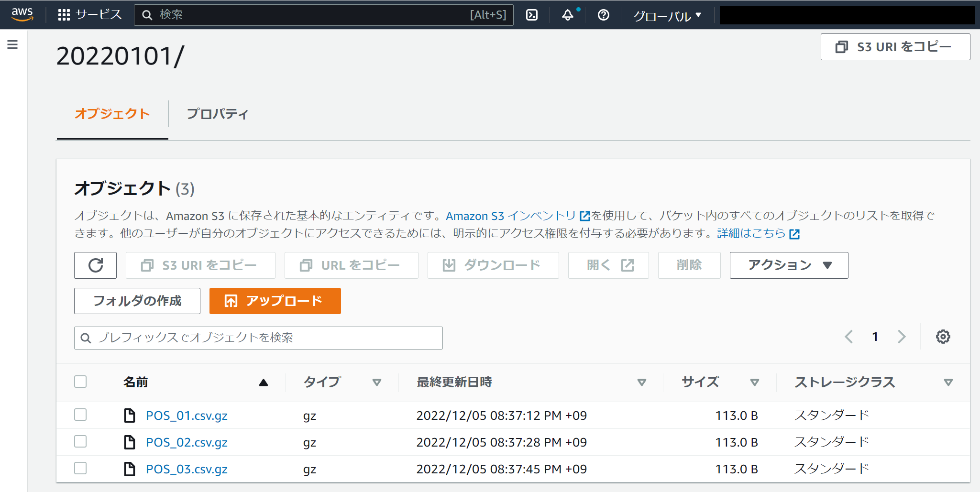980x492 pixels.
Task: Check the box for POS_01.csv.gz
Action: pyautogui.click(x=80, y=415)
